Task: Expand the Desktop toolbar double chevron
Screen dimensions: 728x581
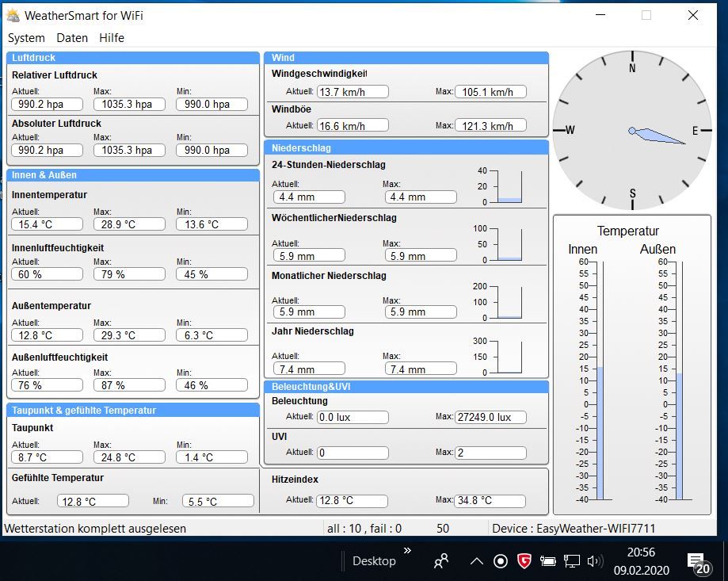Action: pos(407,550)
